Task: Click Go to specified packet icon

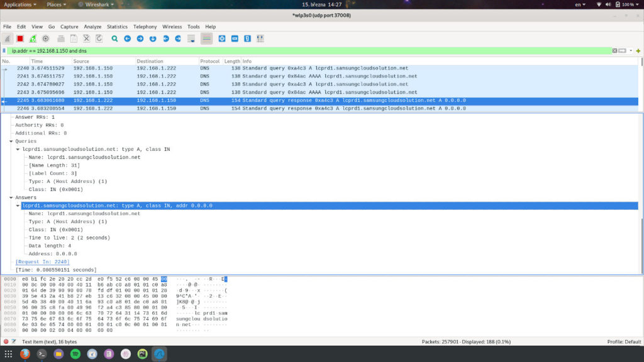Action: tap(153, 38)
